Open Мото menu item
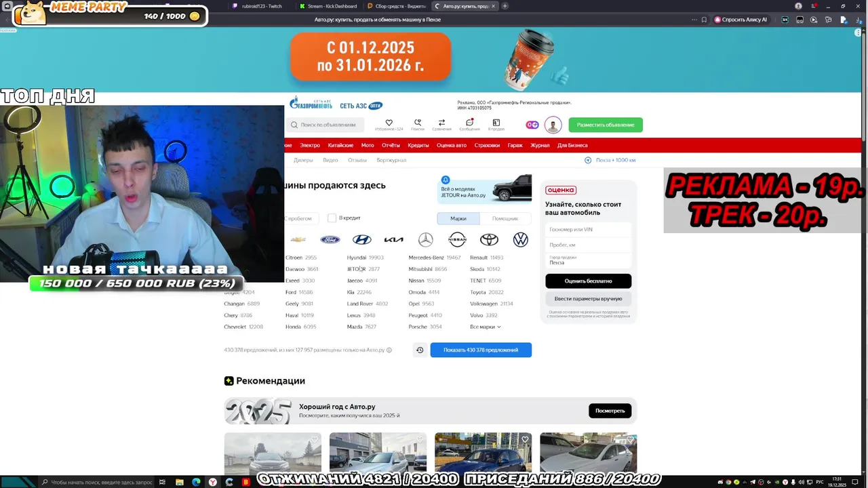868x488 pixels. [x=368, y=145]
